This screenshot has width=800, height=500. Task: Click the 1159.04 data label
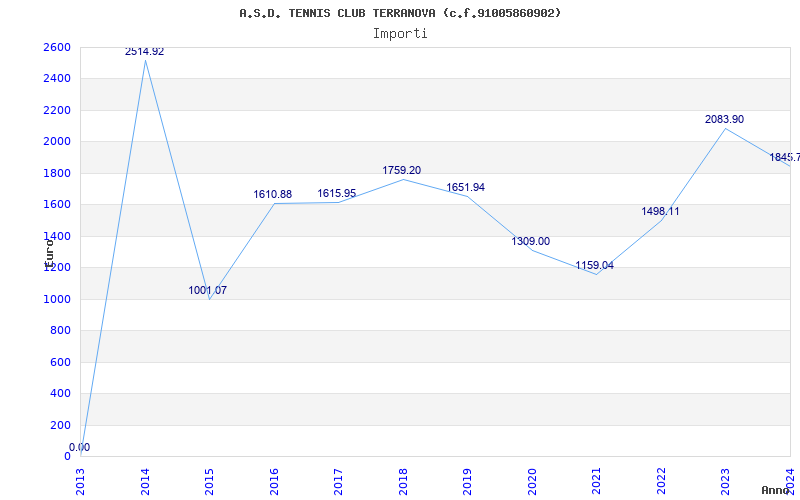pyautogui.click(x=594, y=265)
